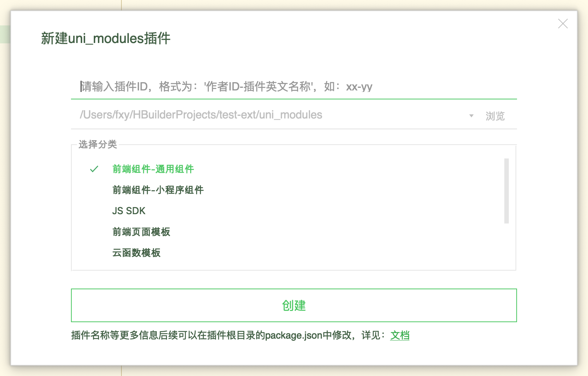Click the dialog title 新建uni_modules插件
Viewport: 588px width, 376px height.
[106, 38]
